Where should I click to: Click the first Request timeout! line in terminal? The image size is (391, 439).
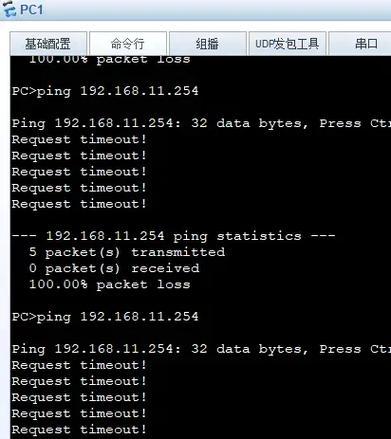[79, 139]
